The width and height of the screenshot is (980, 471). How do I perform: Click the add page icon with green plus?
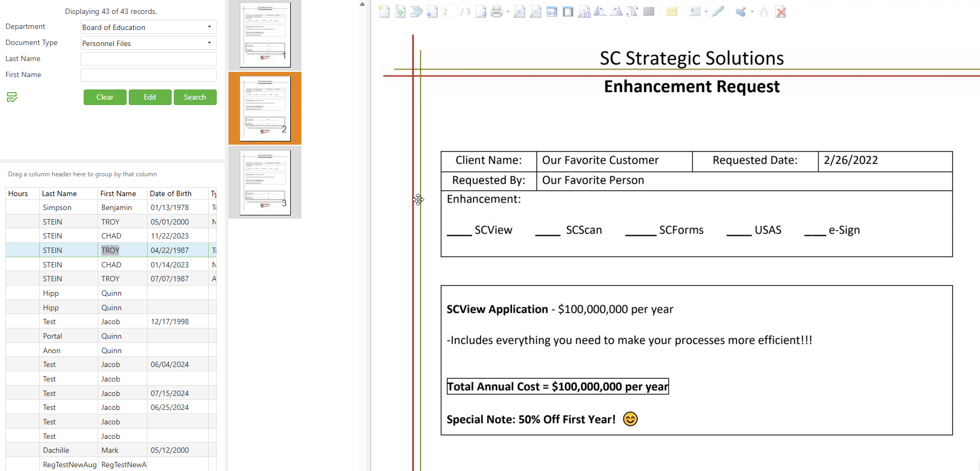click(400, 11)
